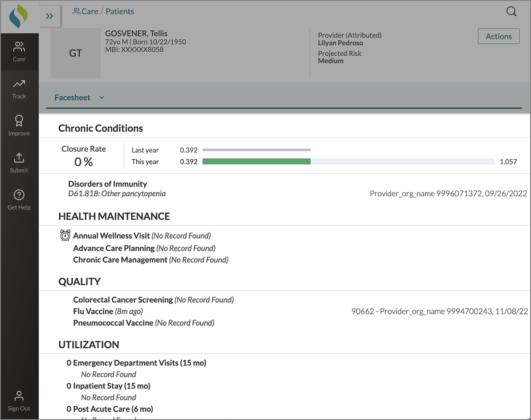Viewport: 531px width, 420px height.
Task: Select the Flu Vaccine quality entry
Action: click(x=93, y=311)
